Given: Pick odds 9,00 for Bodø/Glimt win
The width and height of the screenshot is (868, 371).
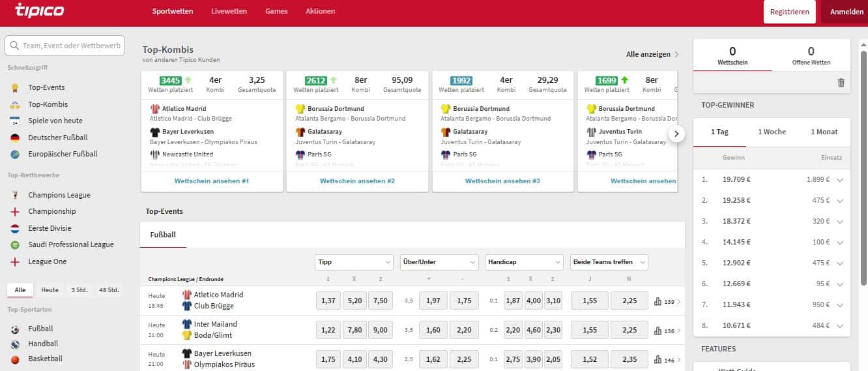Looking at the screenshot, I should point(381,330).
